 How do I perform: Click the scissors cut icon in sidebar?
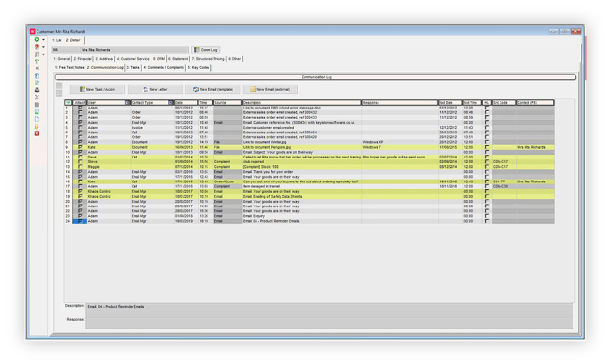[x=37, y=97]
